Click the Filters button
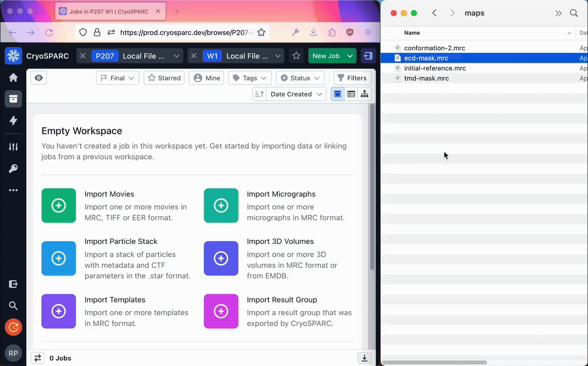Screen dimensions: 588x366 352,78
